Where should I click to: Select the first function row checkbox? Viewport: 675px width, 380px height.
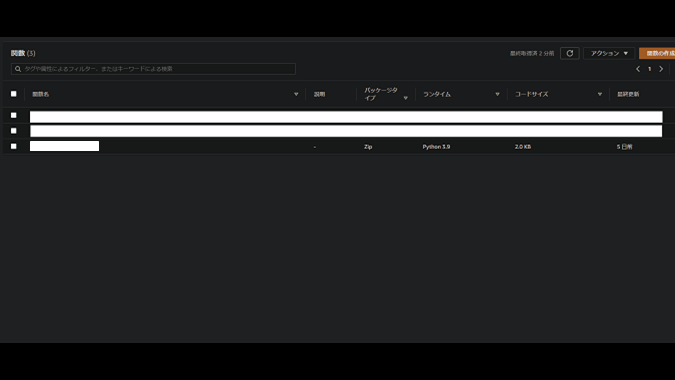(14, 115)
